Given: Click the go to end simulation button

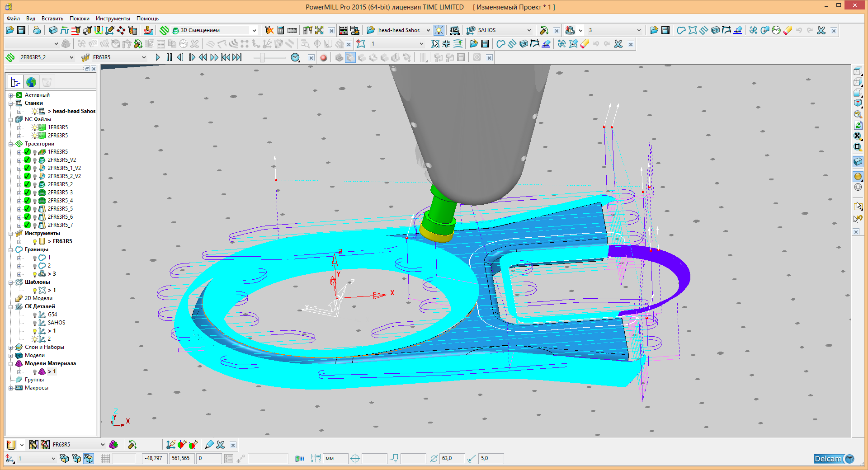Looking at the screenshot, I should (237, 57).
